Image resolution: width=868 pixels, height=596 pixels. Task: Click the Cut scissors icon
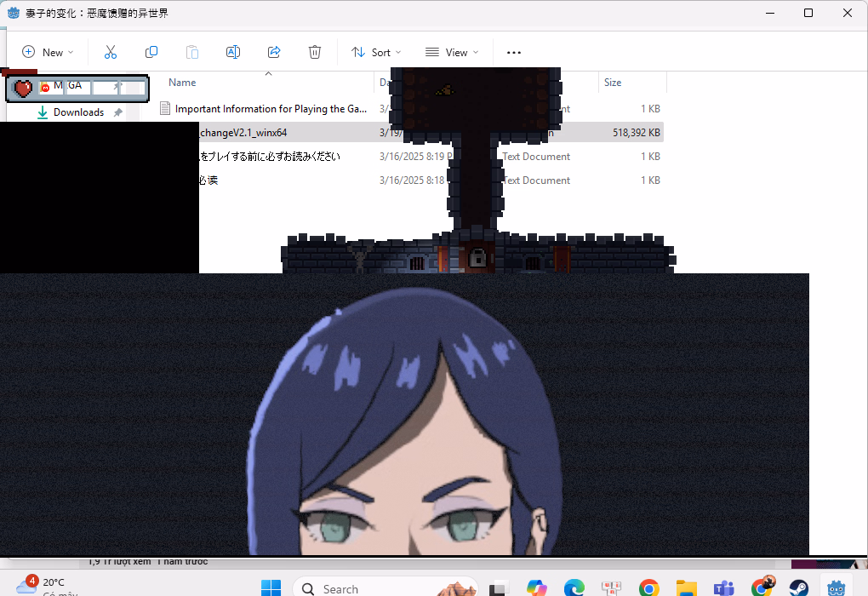tap(111, 52)
